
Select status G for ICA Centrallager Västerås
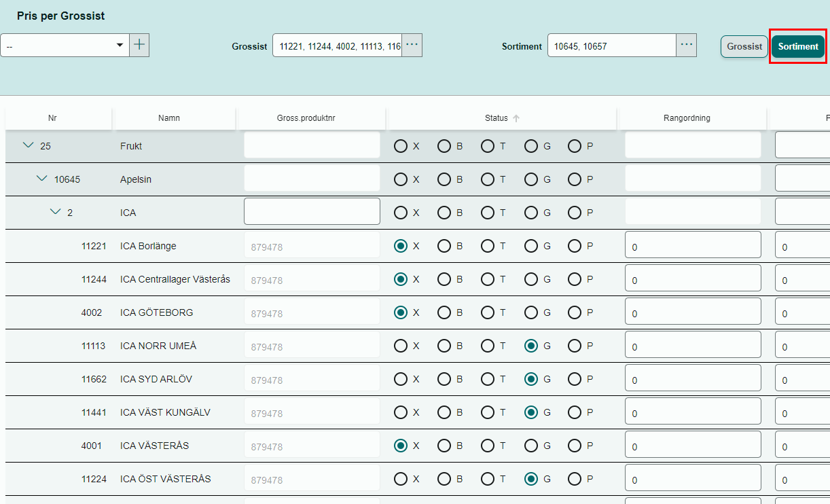pyautogui.click(x=531, y=279)
